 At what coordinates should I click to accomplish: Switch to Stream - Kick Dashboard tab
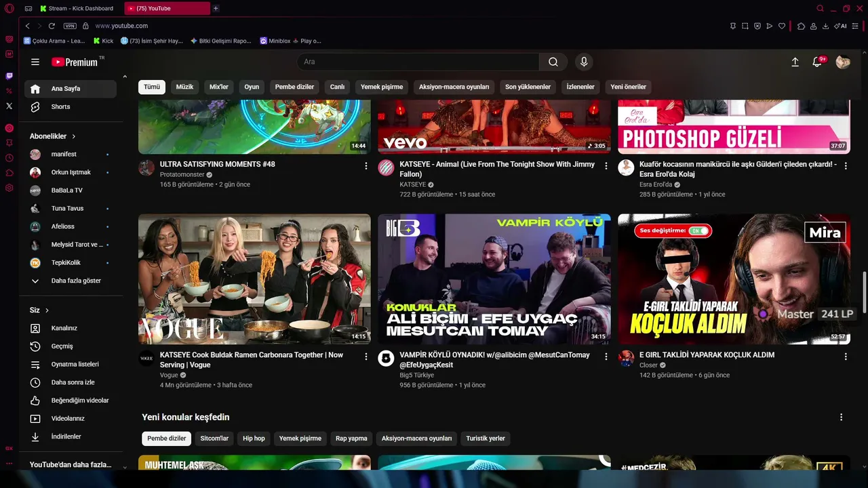point(80,9)
